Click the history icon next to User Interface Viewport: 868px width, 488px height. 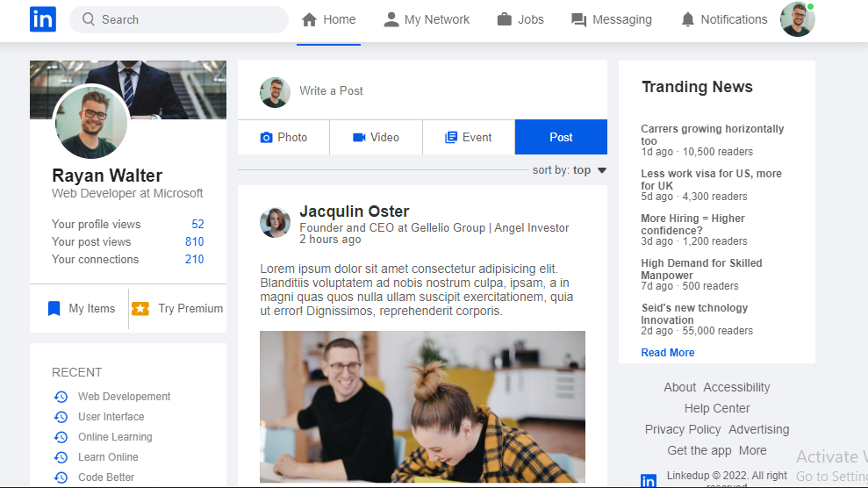pyautogui.click(x=61, y=417)
